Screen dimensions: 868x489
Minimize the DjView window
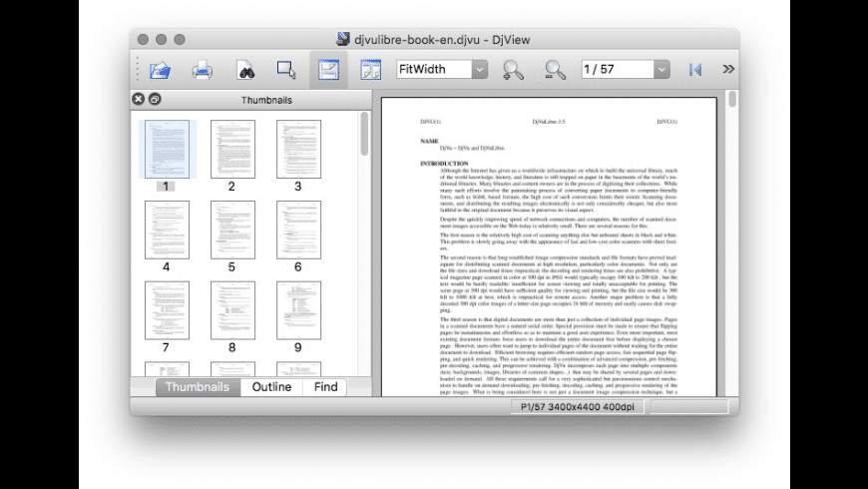[x=161, y=39]
